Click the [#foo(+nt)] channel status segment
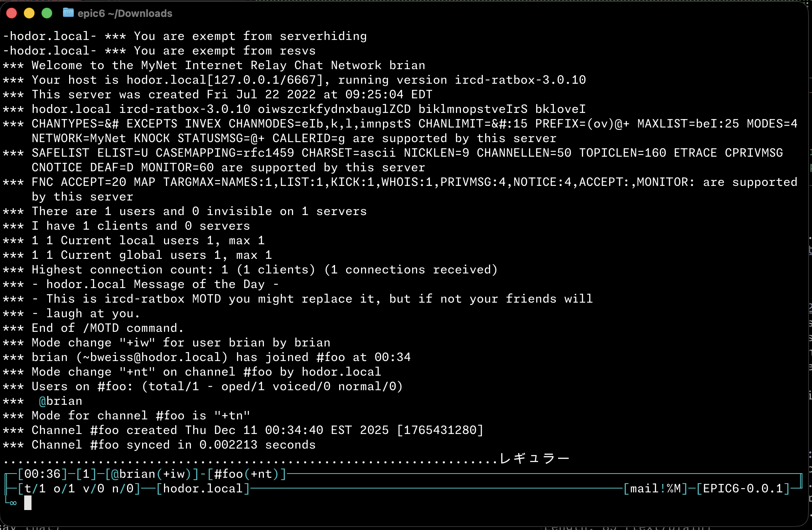 [x=247, y=474]
